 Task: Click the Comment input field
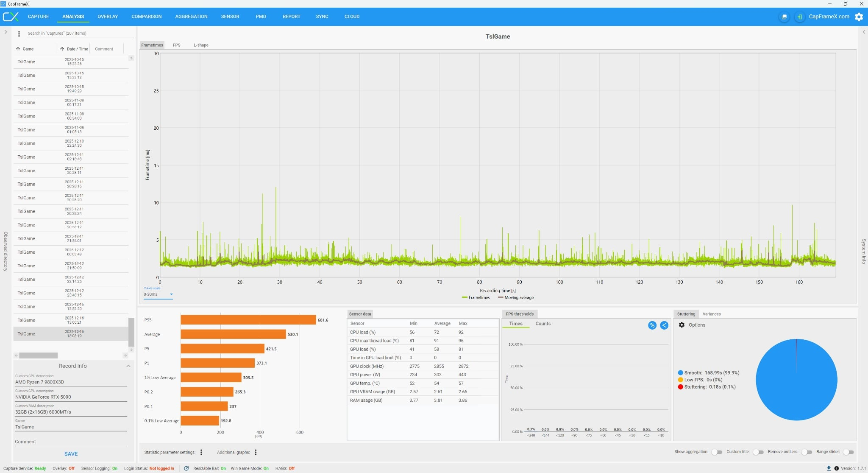pyautogui.click(x=71, y=442)
